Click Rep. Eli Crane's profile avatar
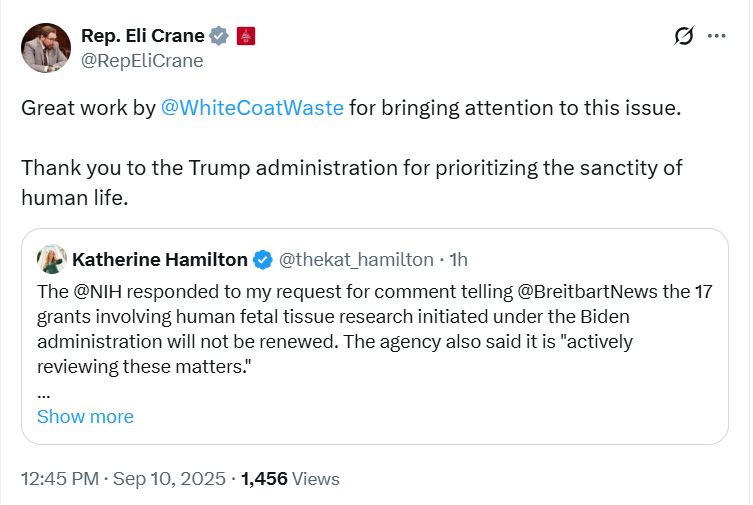Viewport: 753px width, 505px height. (x=46, y=48)
